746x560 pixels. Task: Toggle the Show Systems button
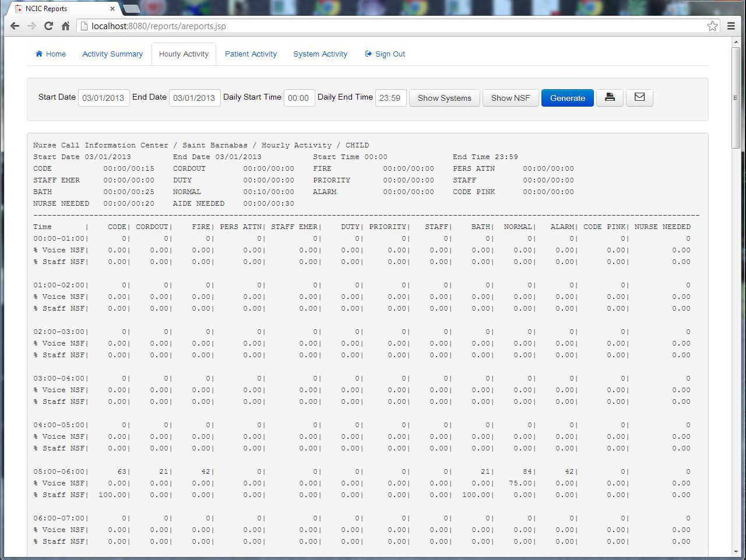(x=444, y=98)
